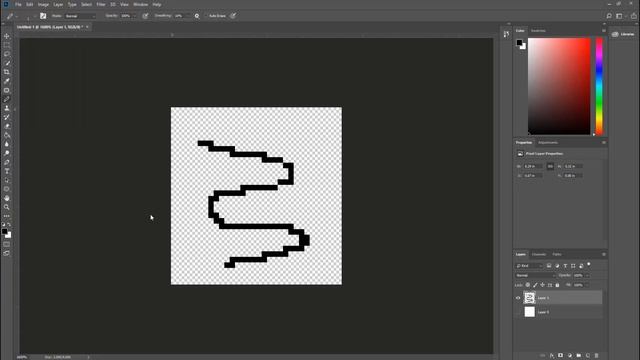640x360 pixels.
Task: Delete the selected layer with trash icon
Action: (596, 356)
